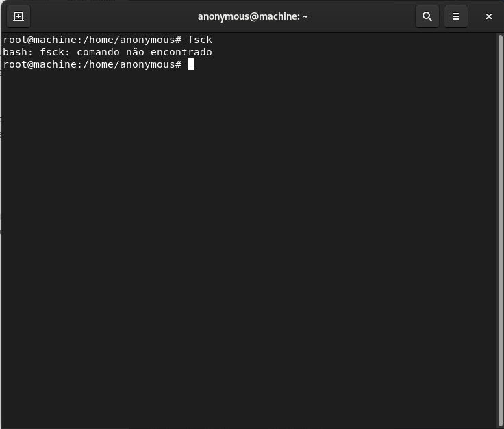Close the terminal window

[488, 16]
